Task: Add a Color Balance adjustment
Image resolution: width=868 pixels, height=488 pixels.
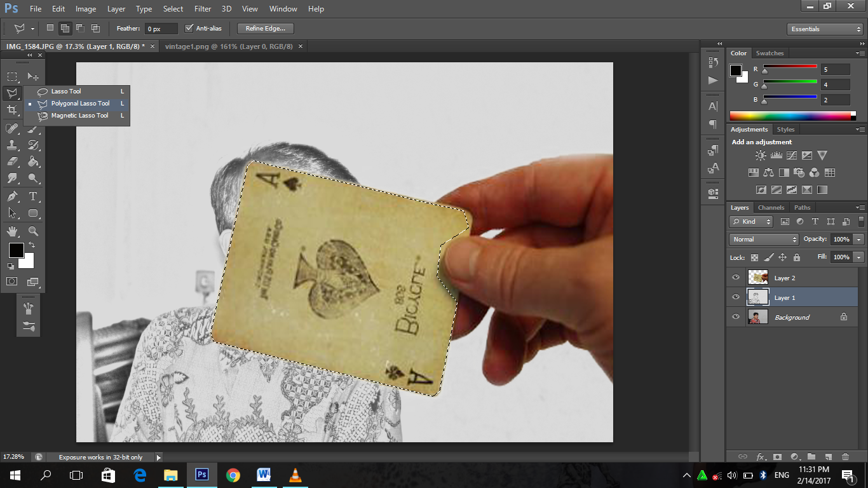Action: [x=769, y=172]
